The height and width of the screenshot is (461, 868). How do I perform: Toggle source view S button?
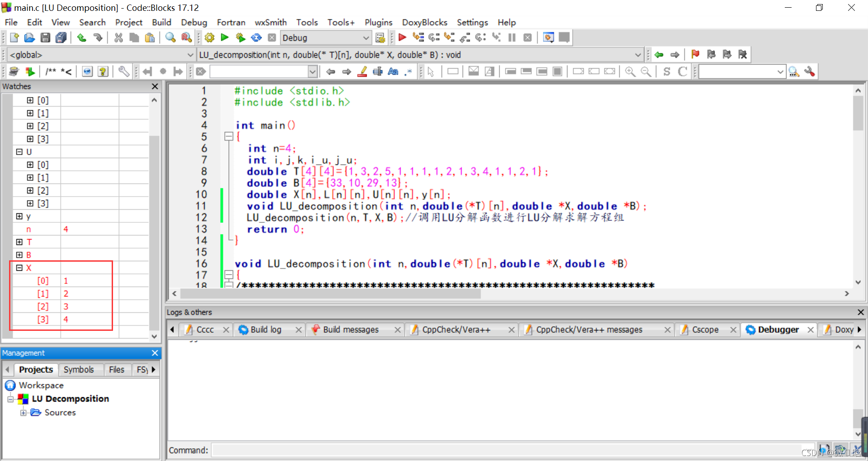coord(667,71)
